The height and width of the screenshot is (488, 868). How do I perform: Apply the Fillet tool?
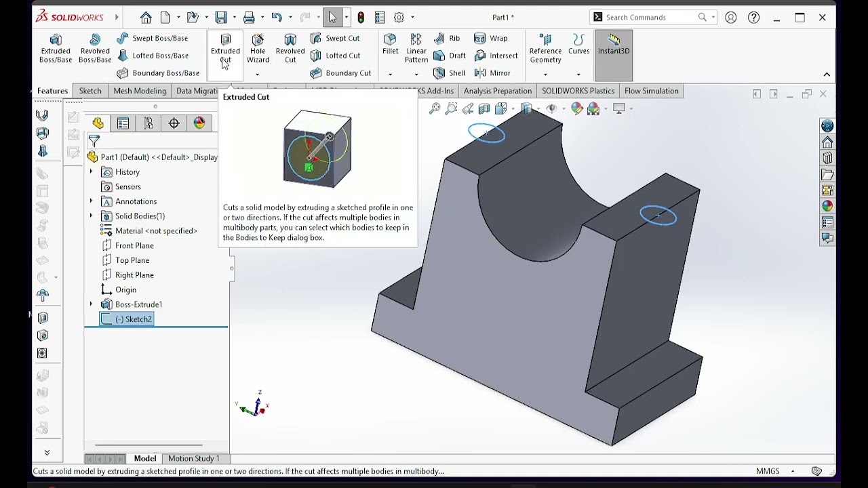[390, 44]
